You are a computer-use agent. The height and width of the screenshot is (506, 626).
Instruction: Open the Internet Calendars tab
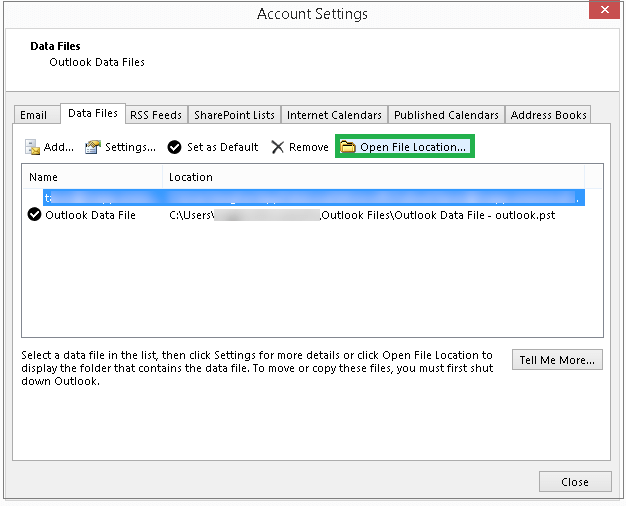tap(334, 115)
